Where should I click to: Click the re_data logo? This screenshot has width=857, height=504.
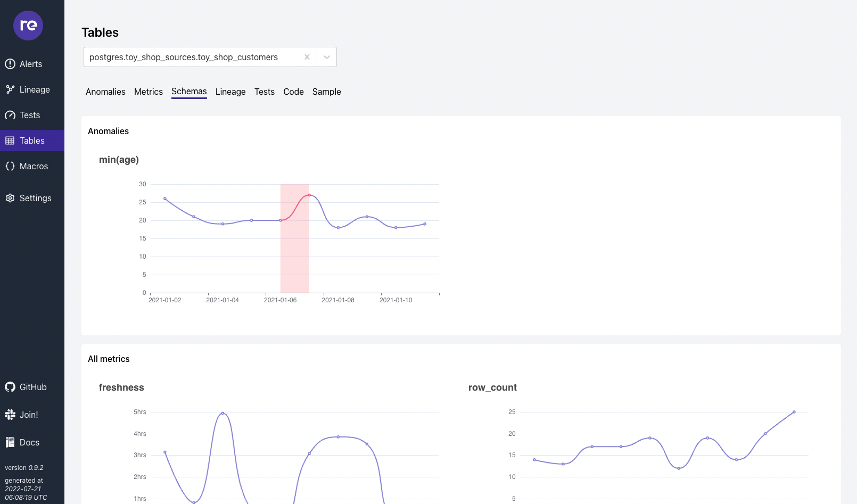click(x=28, y=26)
